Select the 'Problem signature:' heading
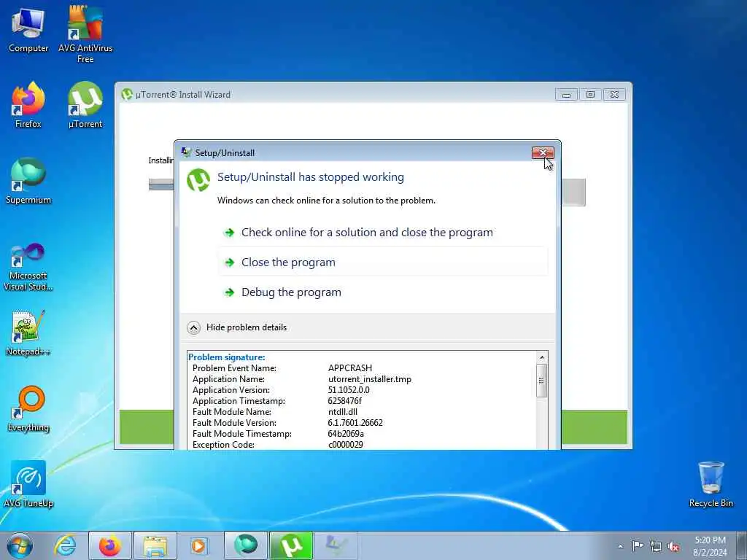Image resolution: width=747 pixels, height=560 pixels. [x=226, y=357]
